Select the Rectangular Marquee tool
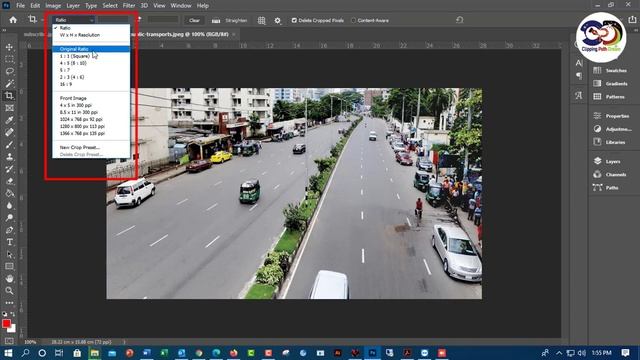640x360 pixels. point(9,59)
